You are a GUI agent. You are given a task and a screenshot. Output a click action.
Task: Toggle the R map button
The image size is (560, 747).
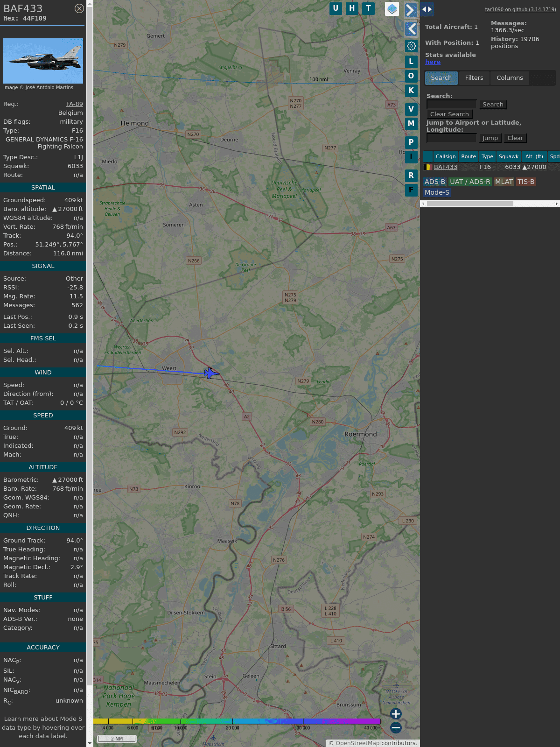pyautogui.click(x=411, y=175)
